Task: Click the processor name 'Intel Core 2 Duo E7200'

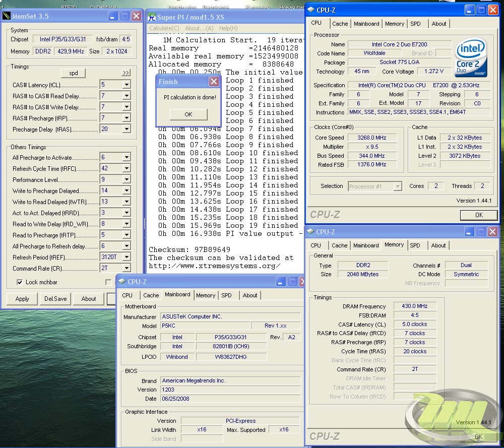Action: (x=400, y=44)
